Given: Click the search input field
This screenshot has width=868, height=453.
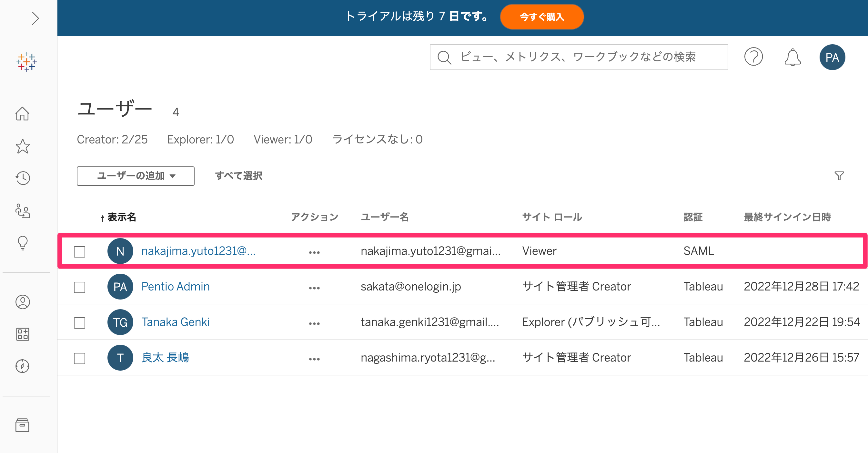Looking at the screenshot, I should click(x=579, y=57).
